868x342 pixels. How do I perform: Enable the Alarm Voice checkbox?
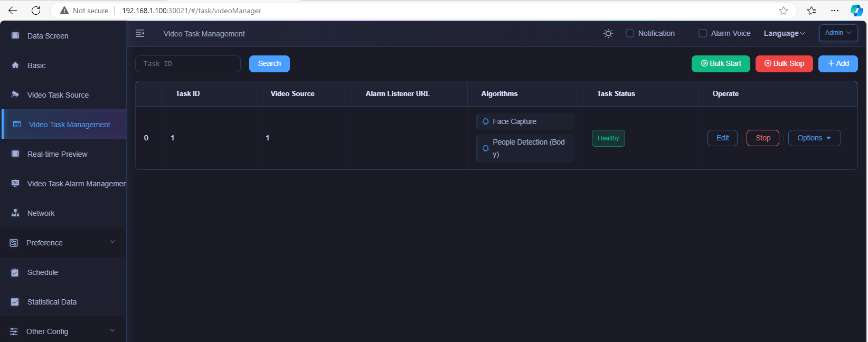click(x=703, y=33)
